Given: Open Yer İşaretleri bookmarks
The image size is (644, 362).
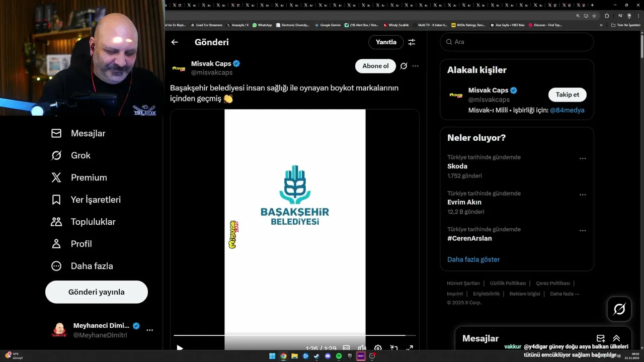Looking at the screenshot, I should click(86, 200).
